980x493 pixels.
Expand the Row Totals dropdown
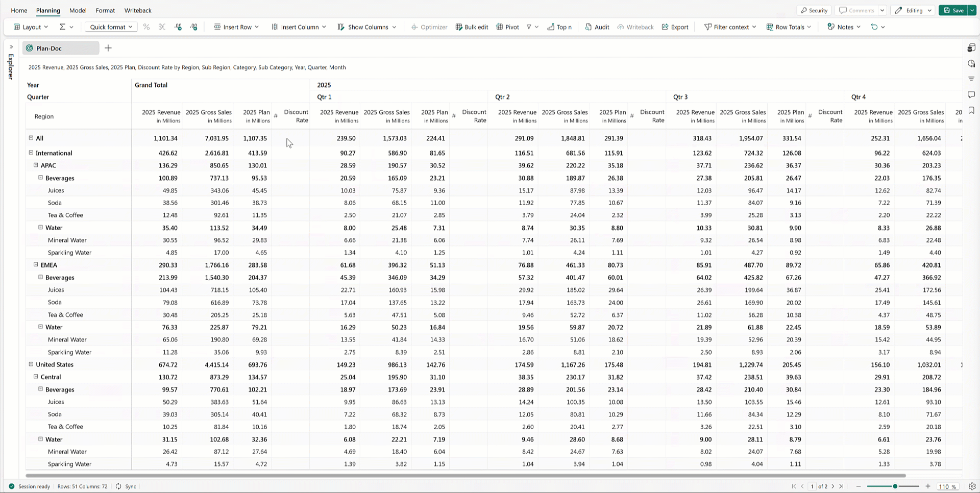(x=789, y=27)
